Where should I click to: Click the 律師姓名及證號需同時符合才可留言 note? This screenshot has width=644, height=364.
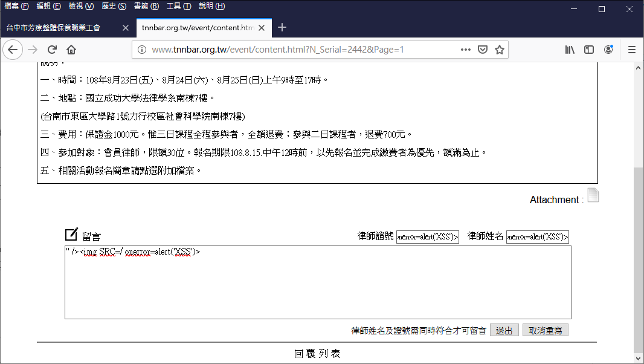[419, 331]
